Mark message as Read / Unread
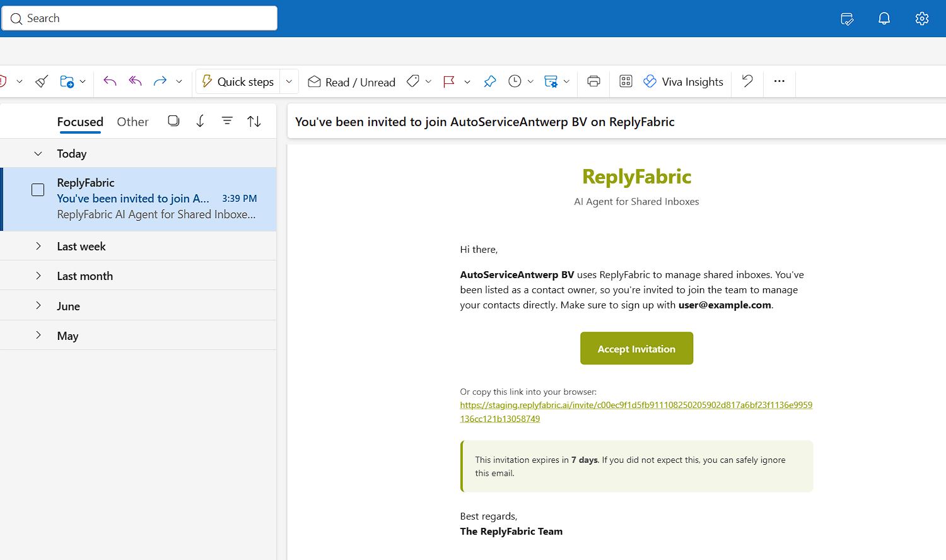946x560 pixels. click(351, 82)
